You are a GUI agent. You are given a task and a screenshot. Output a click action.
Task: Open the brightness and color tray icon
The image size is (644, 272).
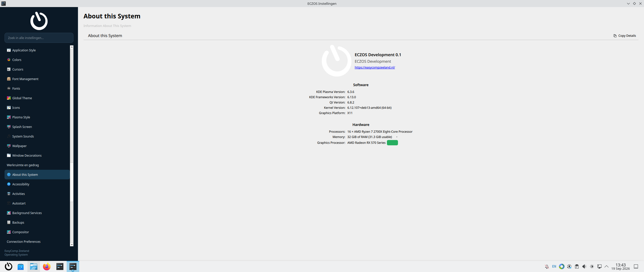[x=592, y=266]
